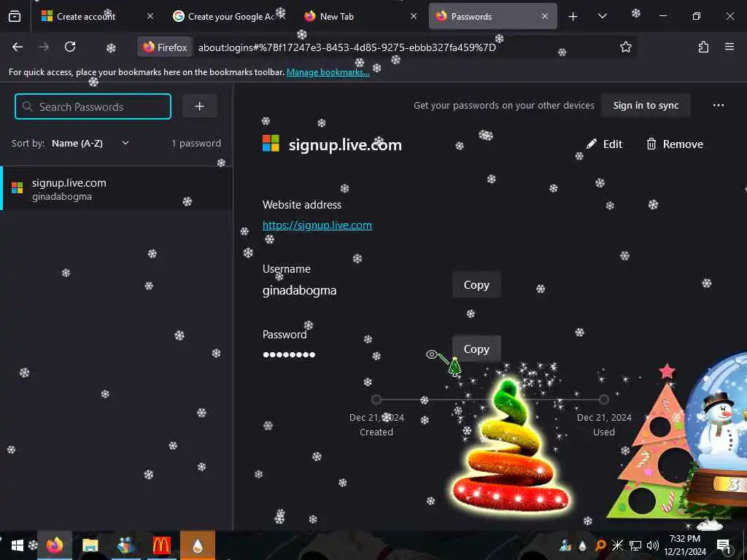This screenshot has width=747, height=560.
Task: Open the volume control in system tray
Action: (653, 545)
